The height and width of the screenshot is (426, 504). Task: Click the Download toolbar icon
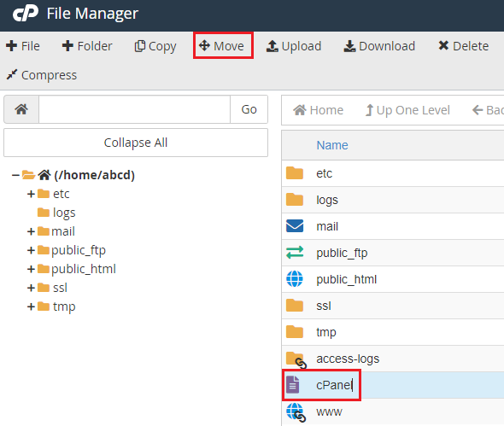click(349, 46)
